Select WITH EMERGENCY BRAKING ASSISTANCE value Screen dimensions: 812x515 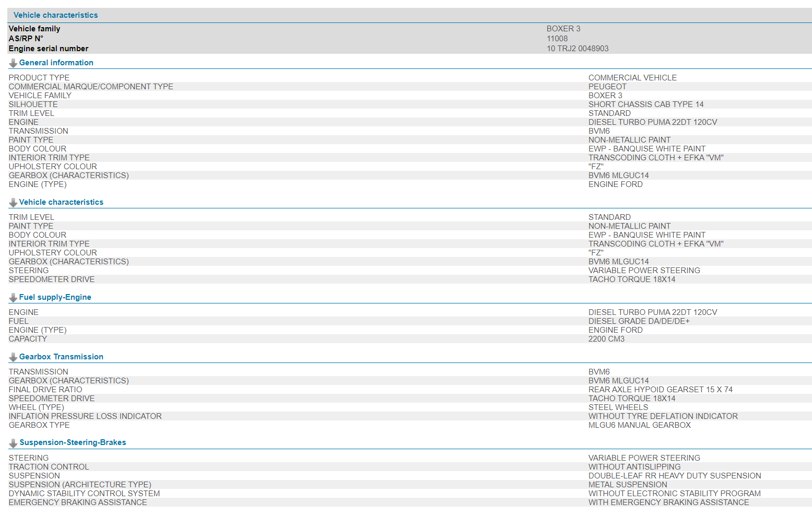coord(668,502)
